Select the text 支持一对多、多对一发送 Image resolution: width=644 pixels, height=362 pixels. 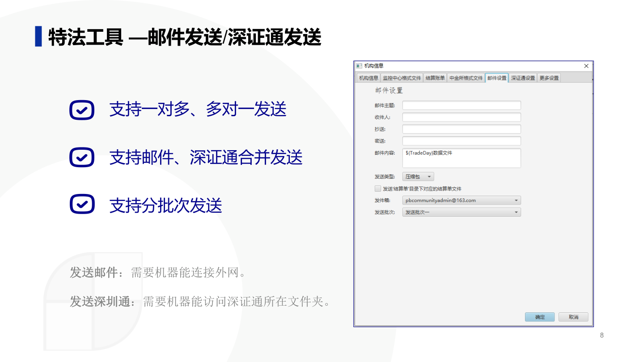tap(198, 109)
